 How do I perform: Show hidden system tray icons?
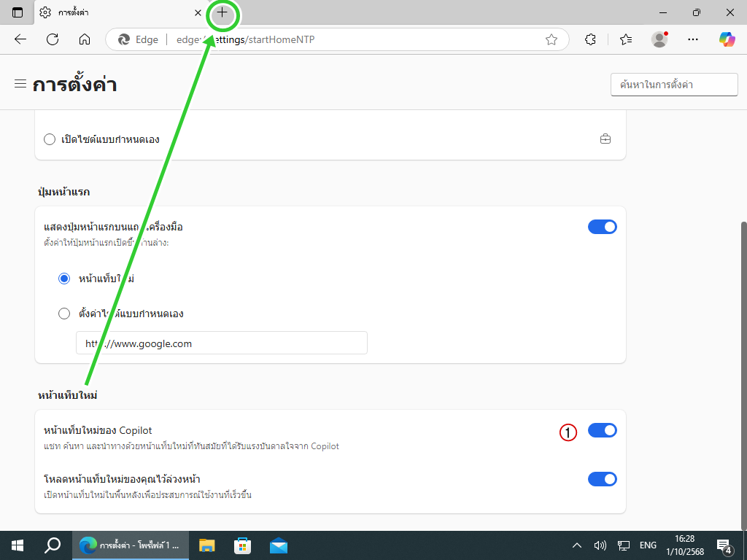[576, 545]
